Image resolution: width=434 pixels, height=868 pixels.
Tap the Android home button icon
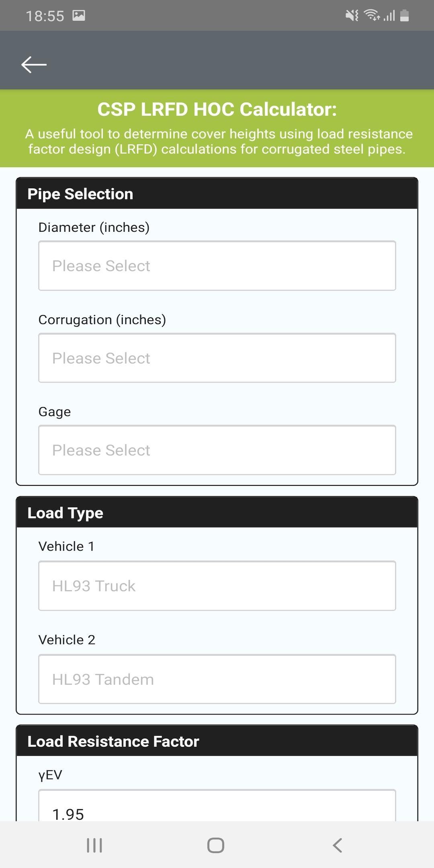click(216, 845)
